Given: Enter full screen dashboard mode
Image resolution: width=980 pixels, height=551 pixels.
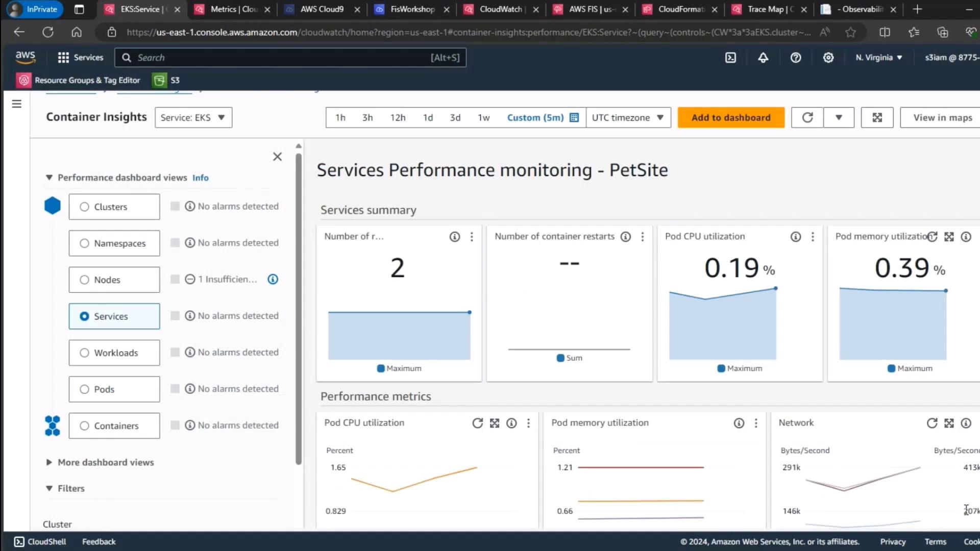Looking at the screenshot, I should click(877, 118).
